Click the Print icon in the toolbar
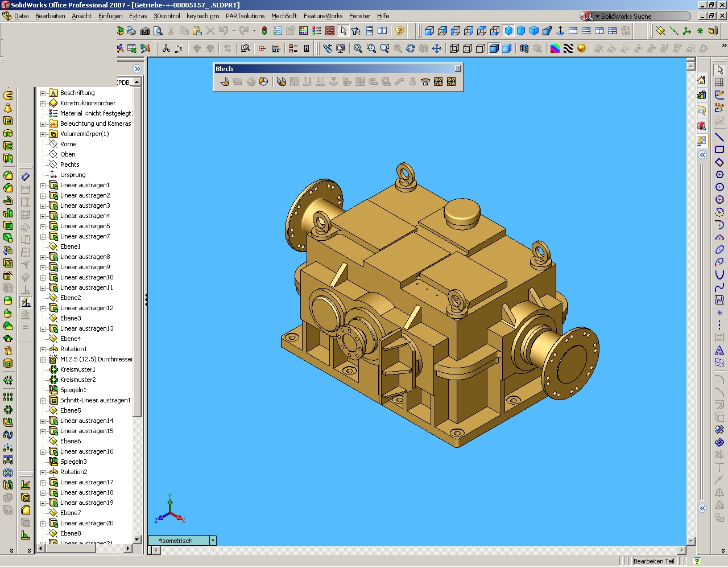Image resolution: width=728 pixels, height=568 pixels. [132, 31]
